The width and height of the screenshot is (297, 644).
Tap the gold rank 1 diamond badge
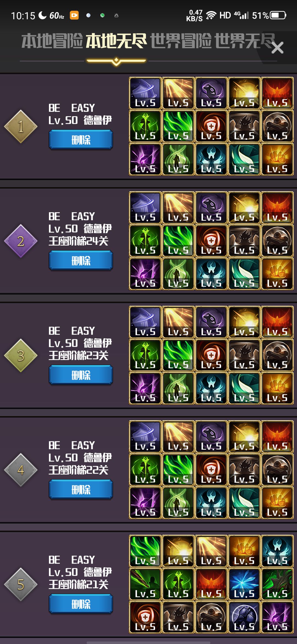click(21, 127)
